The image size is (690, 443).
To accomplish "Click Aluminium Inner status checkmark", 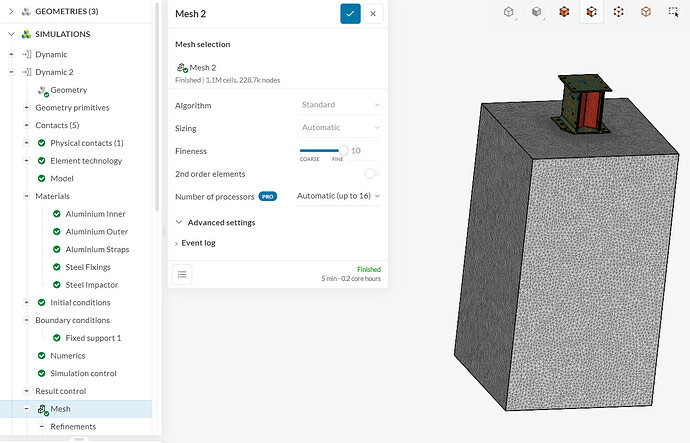I will [x=57, y=214].
